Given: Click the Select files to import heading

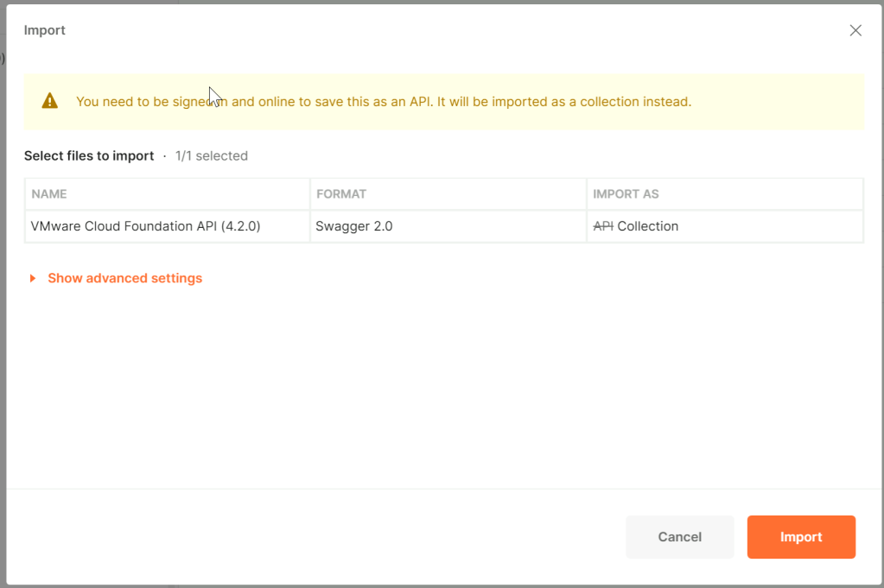Looking at the screenshot, I should coord(89,156).
